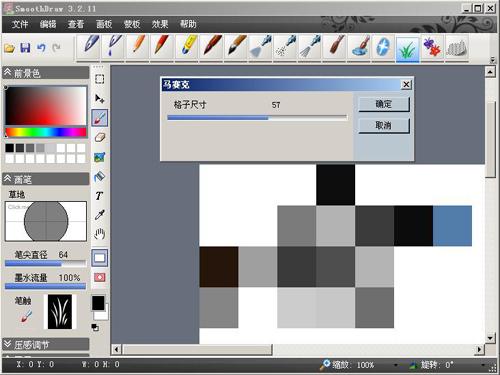This screenshot has height=375, width=500.
Task: Save with the floppy disk icon
Action: click(x=25, y=48)
